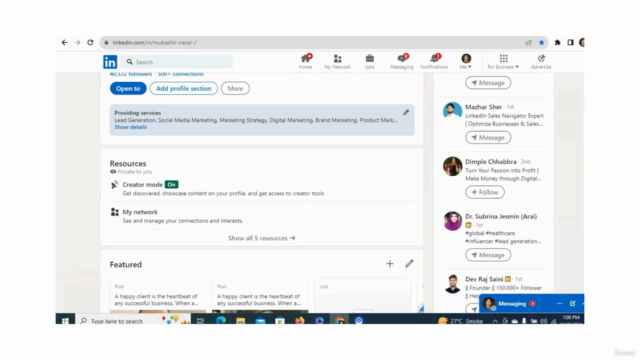Toggle the browser side panel icon
Screen dimensions: 640x360
click(x=570, y=42)
